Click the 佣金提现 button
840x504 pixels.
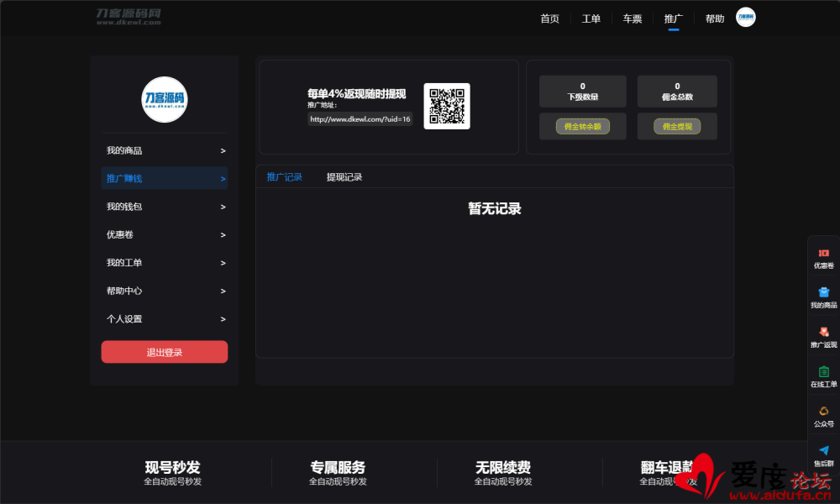(x=677, y=126)
